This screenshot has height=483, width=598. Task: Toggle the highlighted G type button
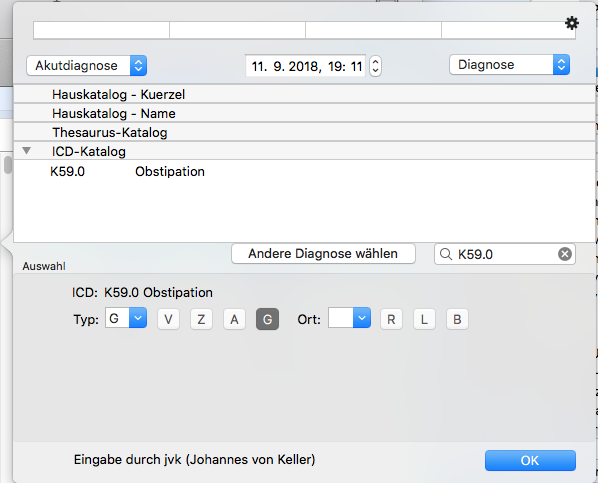[x=267, y=319]
